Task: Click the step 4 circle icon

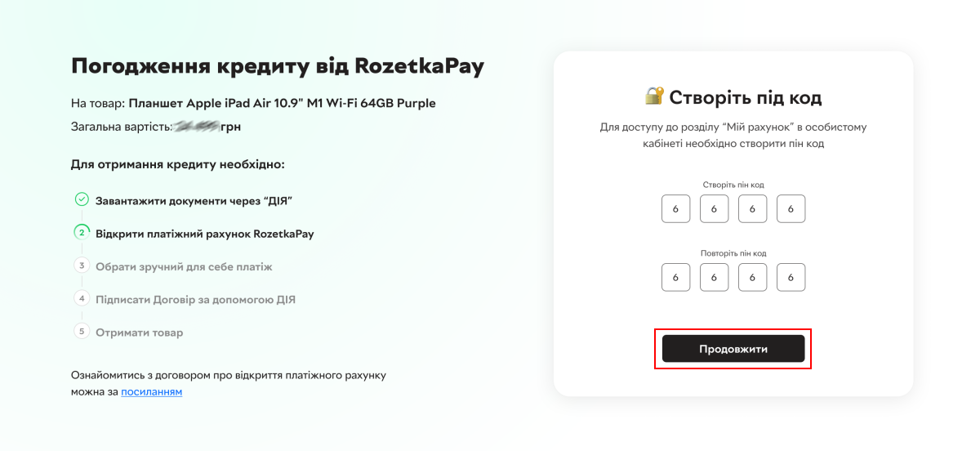Action: coord(81,298)
